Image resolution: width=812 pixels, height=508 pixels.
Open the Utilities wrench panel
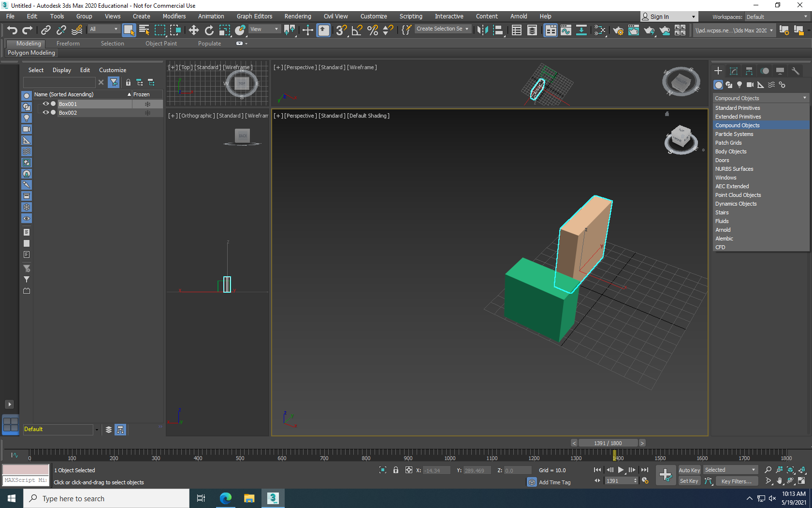pyautogui.click(x=795, y=71)
